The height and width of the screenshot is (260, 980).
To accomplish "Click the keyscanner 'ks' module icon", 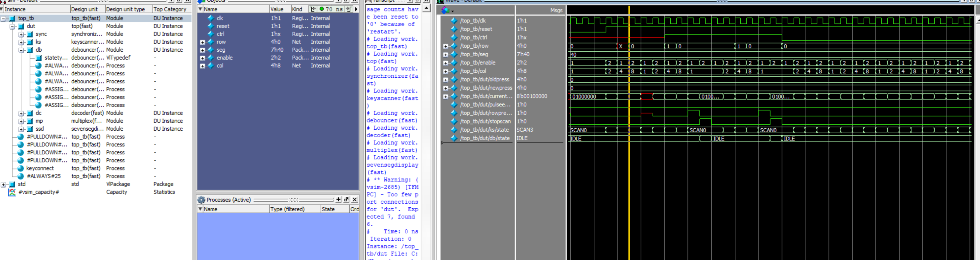I will (x=30, y=42).
